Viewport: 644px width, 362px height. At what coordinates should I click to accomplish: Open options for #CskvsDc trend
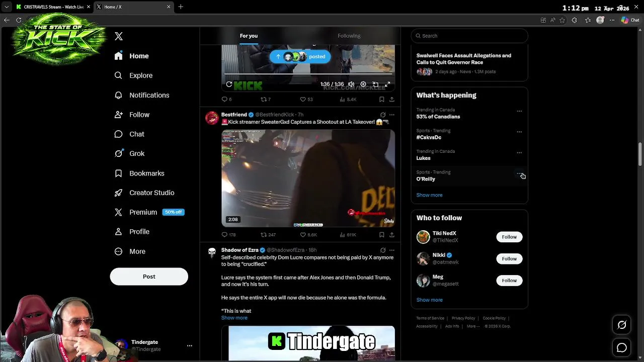(x=519, y=132)
